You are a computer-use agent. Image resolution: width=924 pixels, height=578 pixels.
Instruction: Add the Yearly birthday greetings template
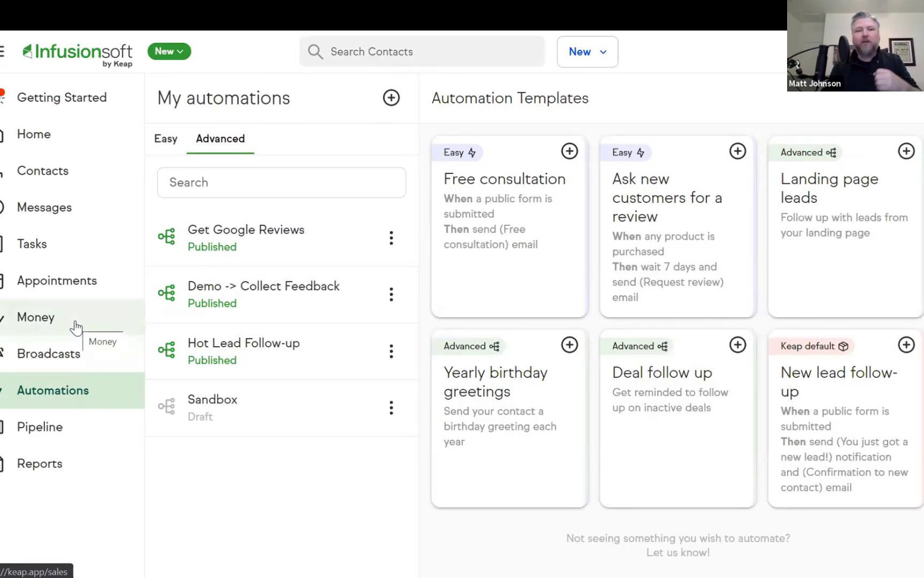(569, 345)
